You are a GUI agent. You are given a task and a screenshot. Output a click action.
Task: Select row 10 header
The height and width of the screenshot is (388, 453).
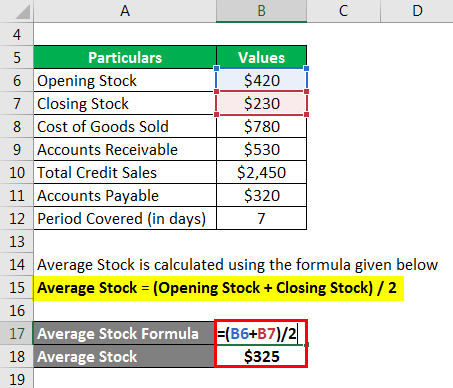(17, 172)
